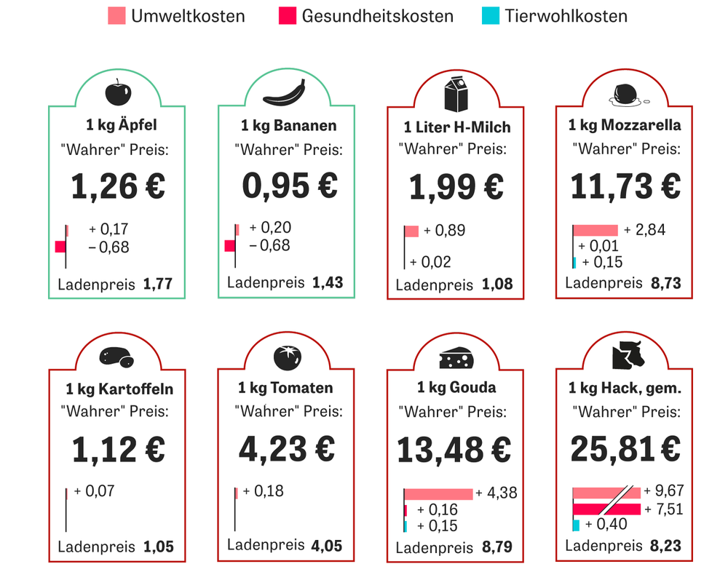Viewport: 728px width, 572px height.
Task: Click the 25,81 € Hack price
Action: click(x=625, y=450)
